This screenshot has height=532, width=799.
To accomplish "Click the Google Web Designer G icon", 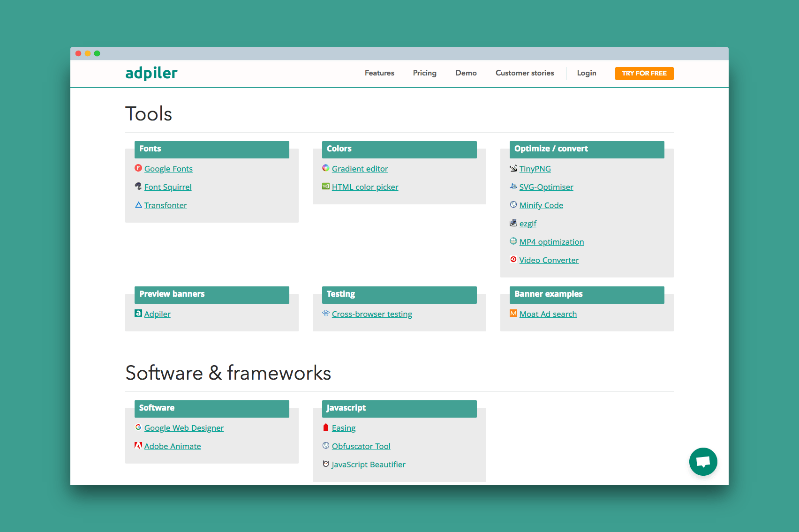I will point(138,427).
